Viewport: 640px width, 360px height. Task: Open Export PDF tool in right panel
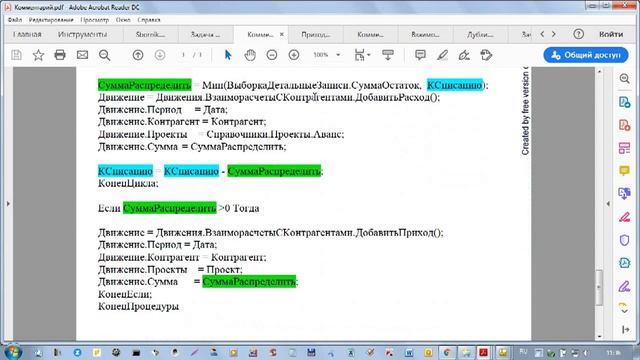click(624, 102)
